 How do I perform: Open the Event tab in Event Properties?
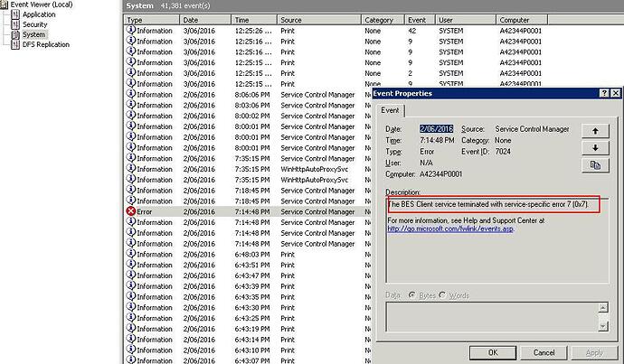pos(390,110)
